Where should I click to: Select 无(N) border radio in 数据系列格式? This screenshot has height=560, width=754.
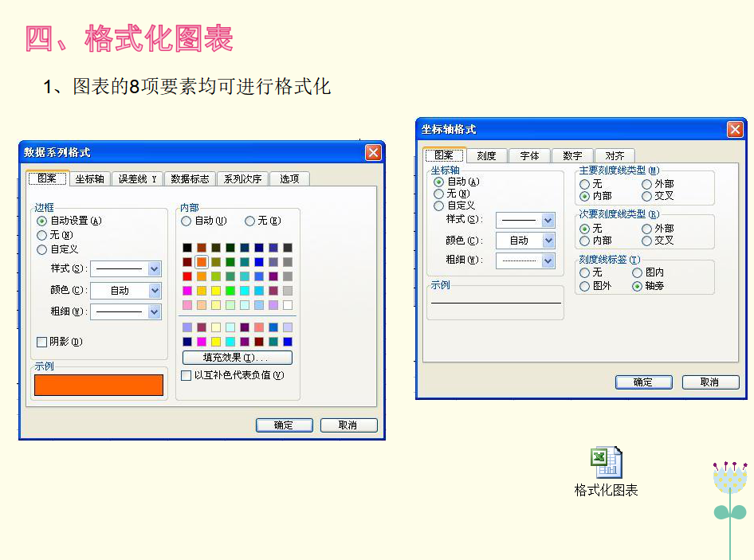coord(41,235)
